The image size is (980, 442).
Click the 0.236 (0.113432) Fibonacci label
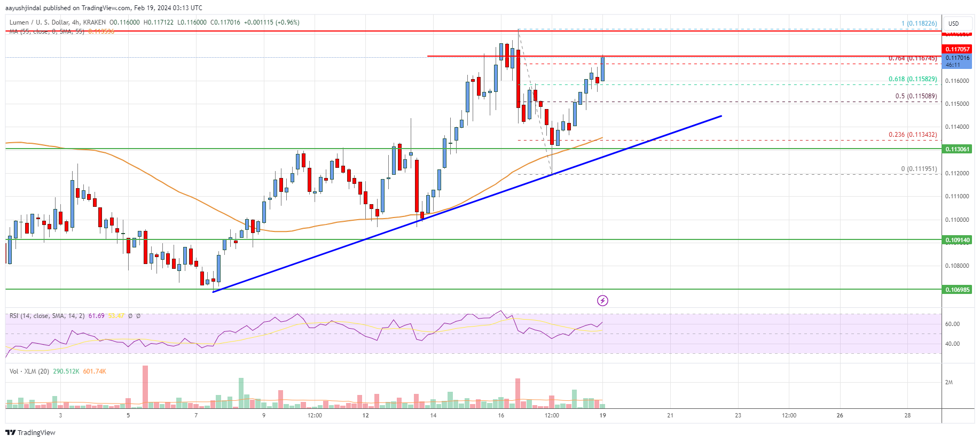pos(913,135)
